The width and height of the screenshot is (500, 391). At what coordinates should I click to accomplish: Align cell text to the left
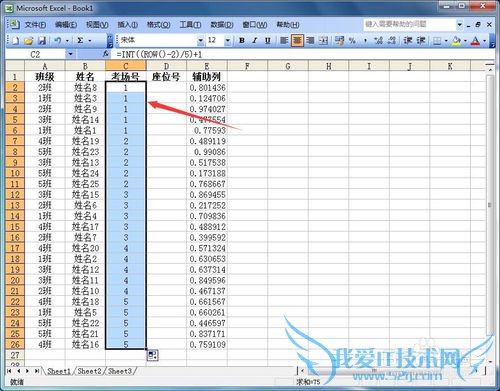[284, 41]
